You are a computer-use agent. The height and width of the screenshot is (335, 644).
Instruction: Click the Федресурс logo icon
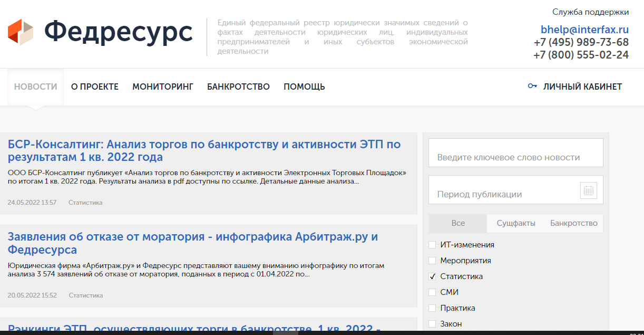point(21,32)
